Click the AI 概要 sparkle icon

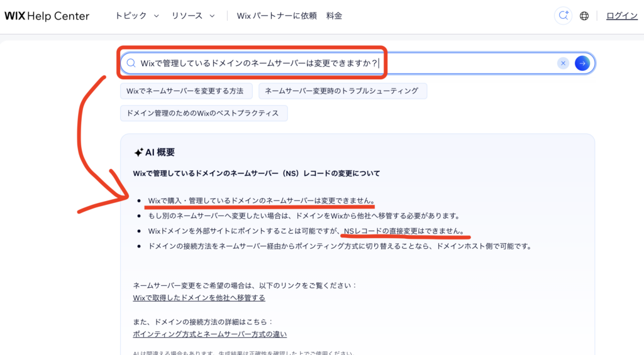tap(138, 152)
